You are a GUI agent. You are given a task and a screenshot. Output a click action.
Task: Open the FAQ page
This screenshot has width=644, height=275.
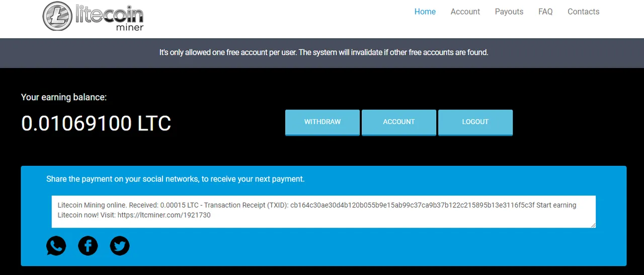545,12
